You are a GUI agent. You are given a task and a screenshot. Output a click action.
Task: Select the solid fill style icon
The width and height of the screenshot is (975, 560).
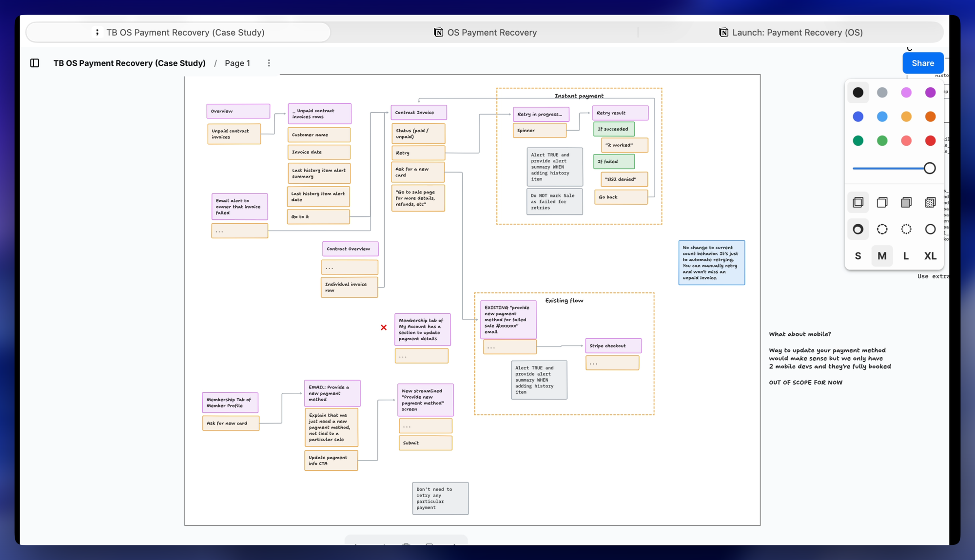coord(906,202)
